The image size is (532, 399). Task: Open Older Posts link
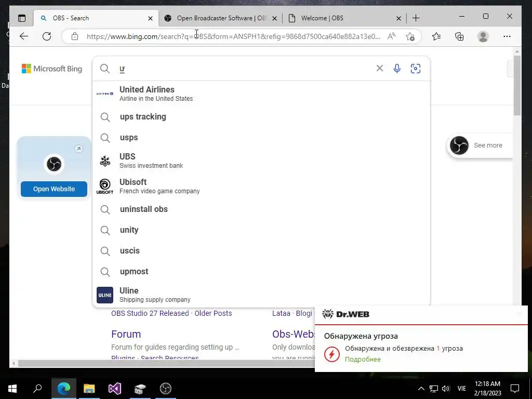[x=213, y=313]
